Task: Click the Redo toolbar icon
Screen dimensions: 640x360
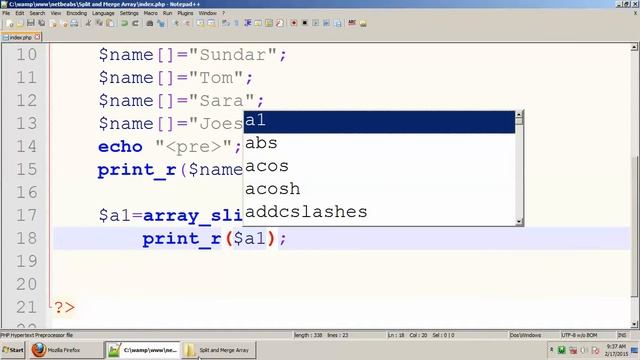Action: point(136,23)
